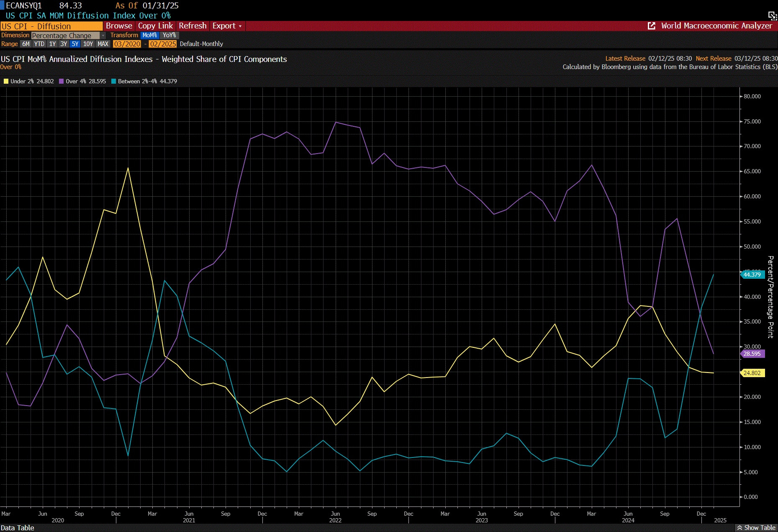Click the 28.595 value tag on axis
The image size is (778, 532).
pyautogui.click(x=752, y=354)
